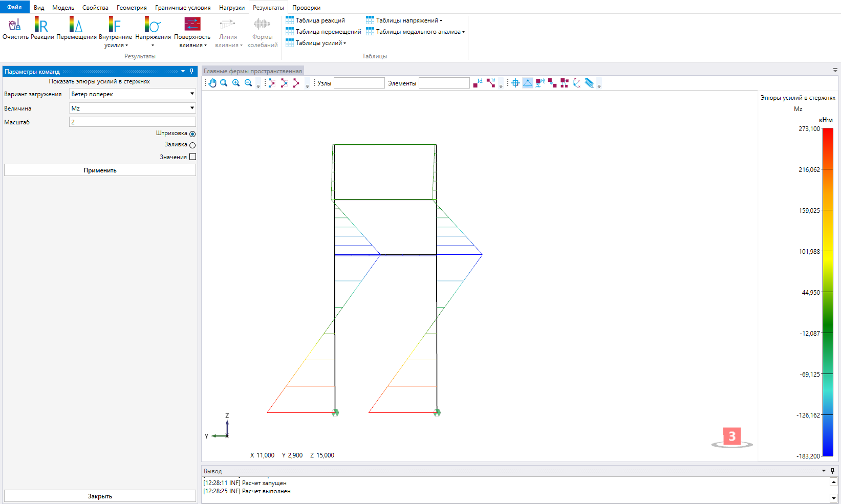Open the view tabs list arrow

point(835,70)
